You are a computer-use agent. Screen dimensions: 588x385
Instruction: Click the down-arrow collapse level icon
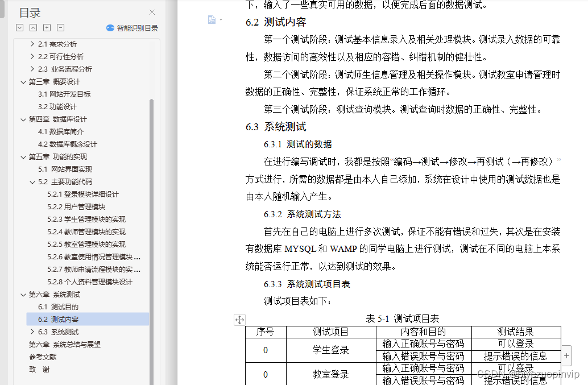pyautogui.click(x=20, y=28)
